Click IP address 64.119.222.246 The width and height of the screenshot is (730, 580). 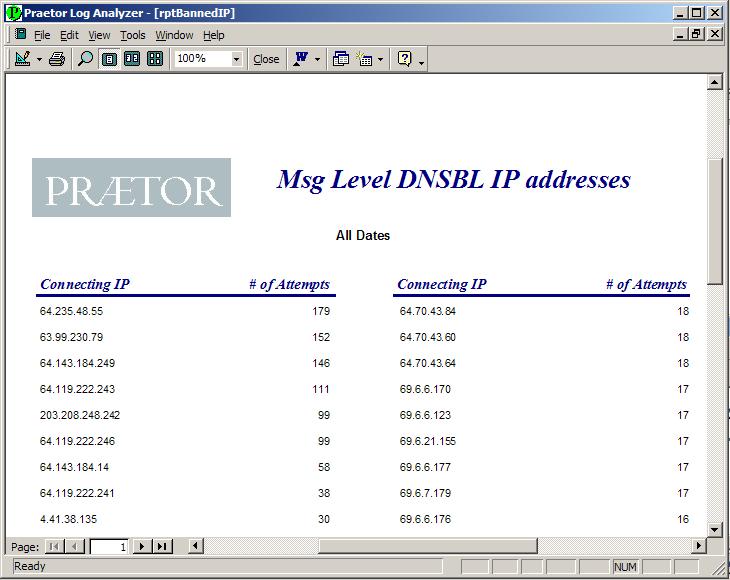click(x=77, y=441)
